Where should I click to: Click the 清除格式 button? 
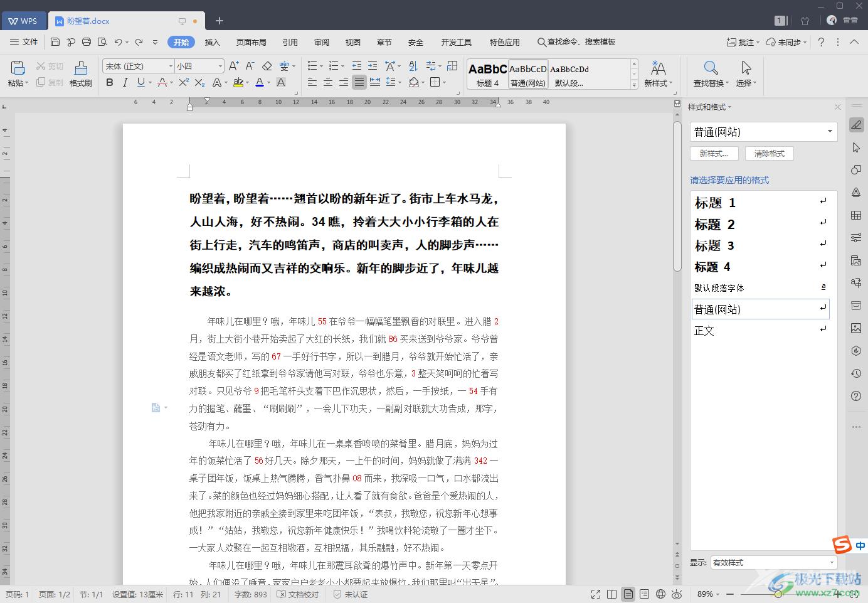point(770,153)
